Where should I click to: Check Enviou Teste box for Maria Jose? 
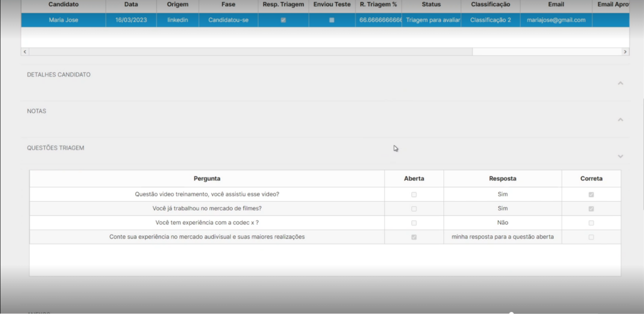tap(332, 20)
